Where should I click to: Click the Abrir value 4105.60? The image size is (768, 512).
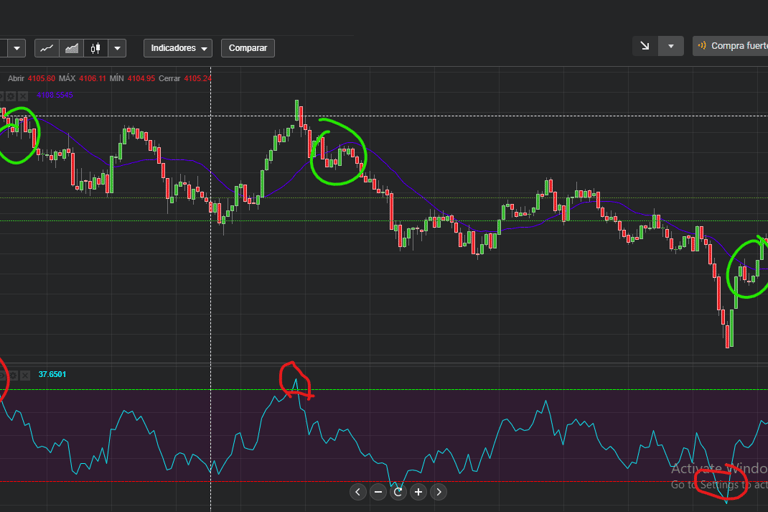(41, 78)
